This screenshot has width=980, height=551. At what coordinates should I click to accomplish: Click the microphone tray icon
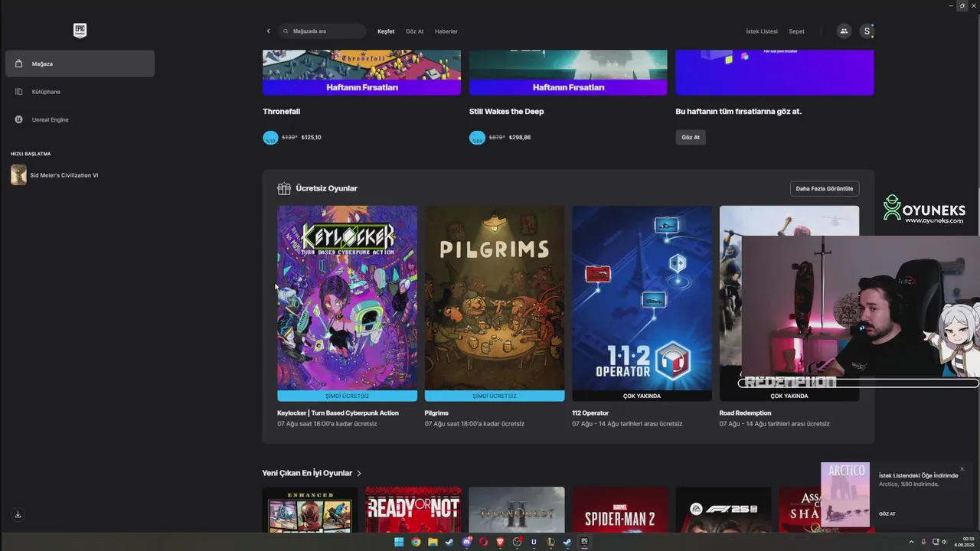click(x=923, y=542)
